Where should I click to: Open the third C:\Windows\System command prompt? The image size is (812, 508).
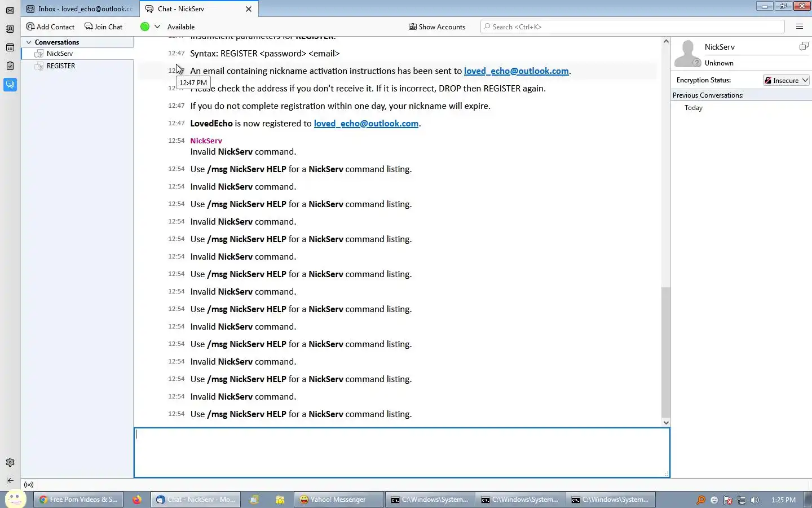point(611,500)
